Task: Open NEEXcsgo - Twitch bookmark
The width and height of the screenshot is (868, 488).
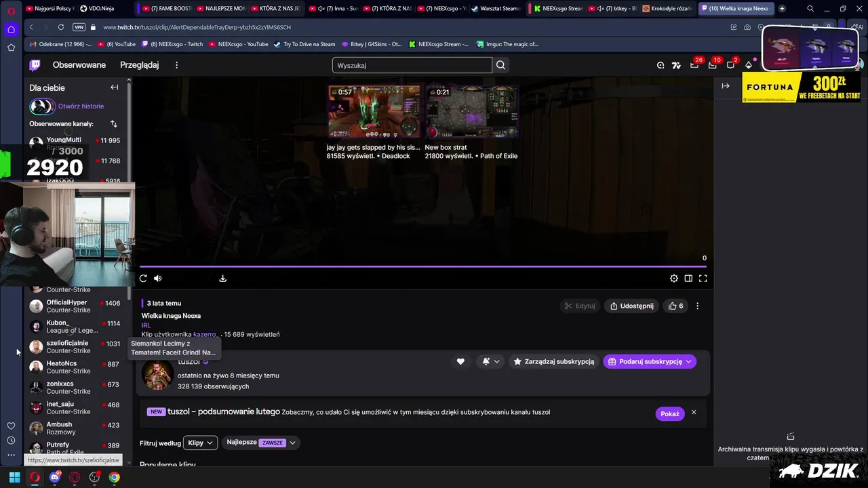Action: pyautogui.click(x=172, y=44)
